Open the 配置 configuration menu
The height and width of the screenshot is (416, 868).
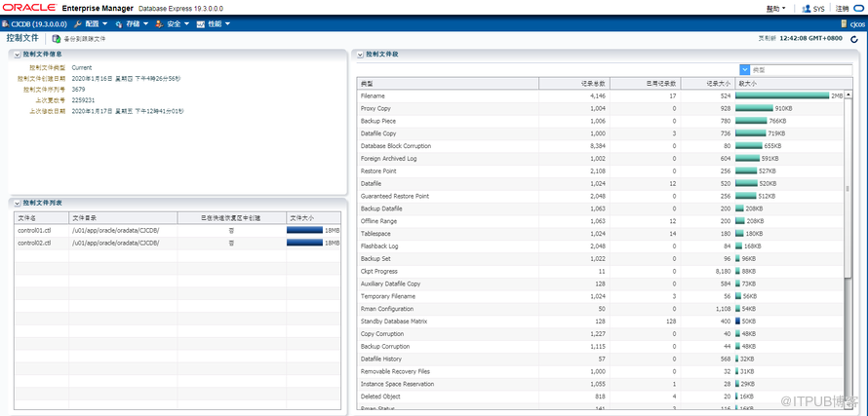(x=91, y=24)
